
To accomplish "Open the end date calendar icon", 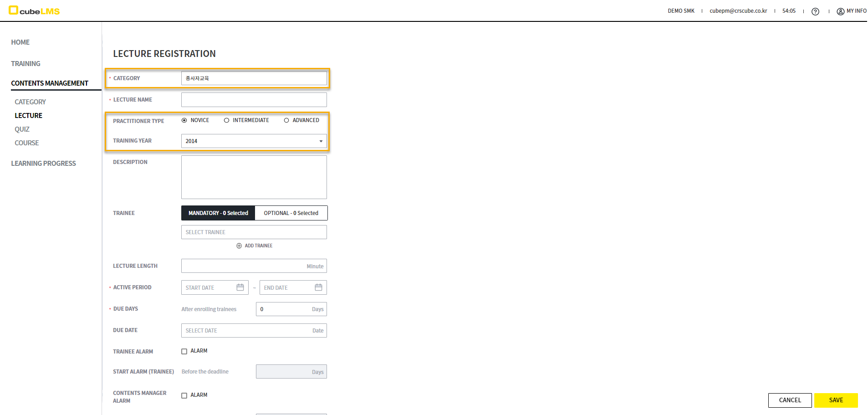I will (318, 287).
